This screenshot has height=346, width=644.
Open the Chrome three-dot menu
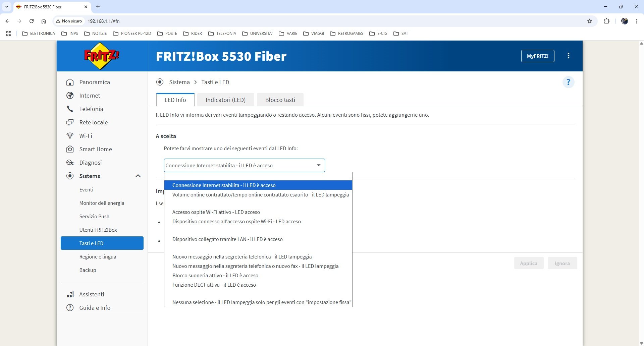click(637, 21)
